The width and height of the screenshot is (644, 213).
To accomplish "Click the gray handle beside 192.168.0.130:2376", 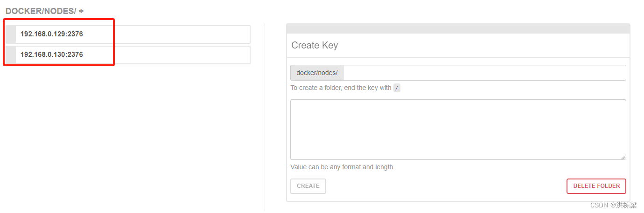I will click(11, 55).
